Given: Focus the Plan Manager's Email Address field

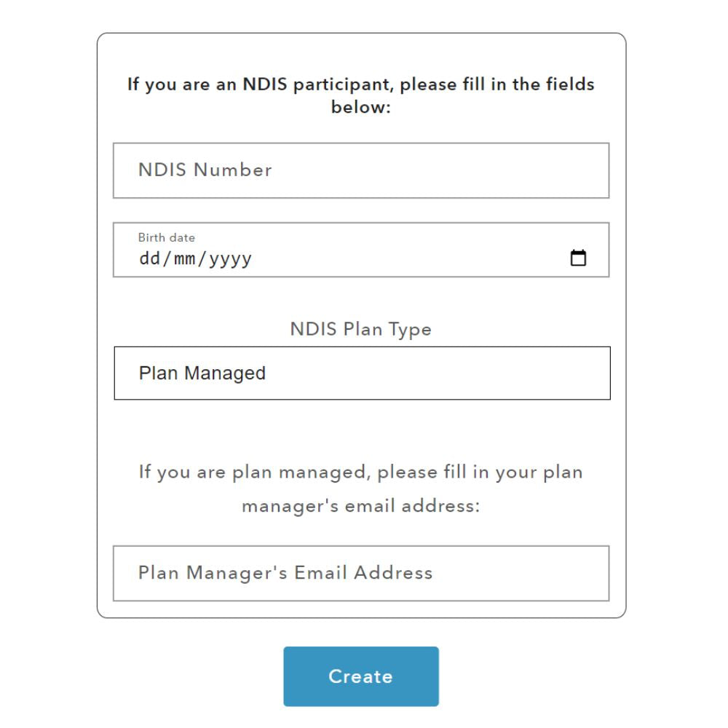Looking at the screenshot, I should (362, 573).
